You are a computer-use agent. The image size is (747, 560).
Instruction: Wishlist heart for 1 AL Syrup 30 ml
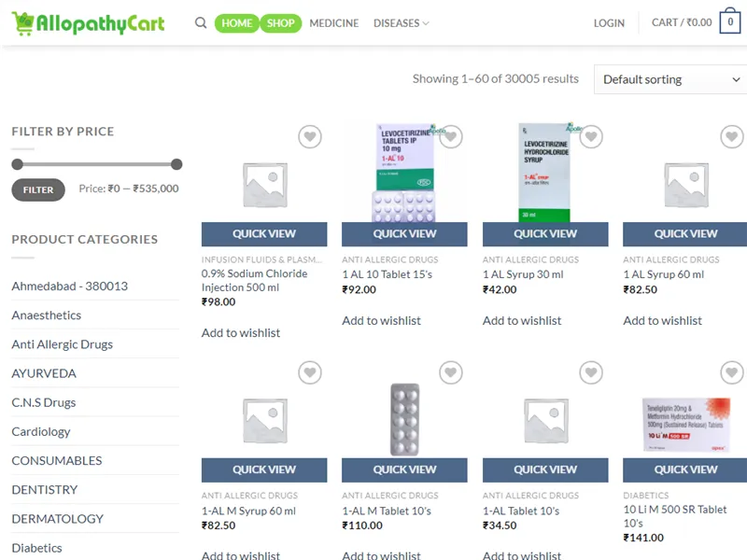pos(591,136)
